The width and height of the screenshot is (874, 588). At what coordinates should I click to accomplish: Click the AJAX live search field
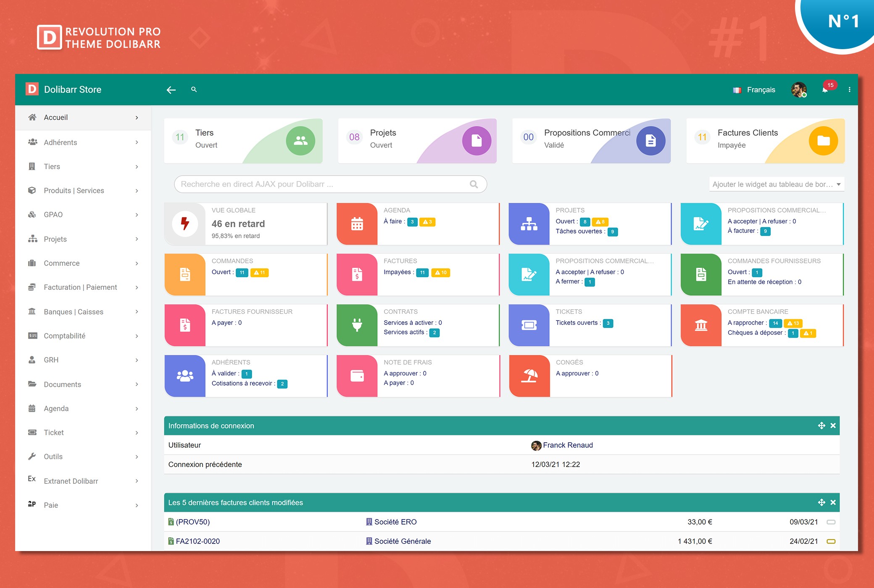[x=324, y=184]
